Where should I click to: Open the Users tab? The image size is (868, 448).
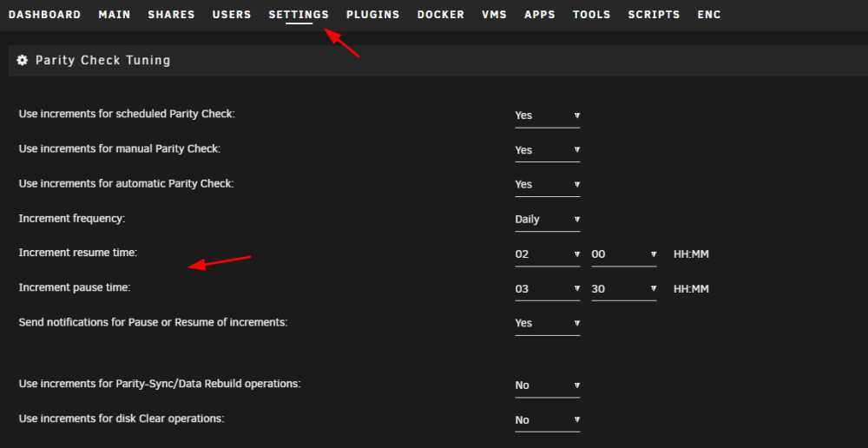click(232, 15)
